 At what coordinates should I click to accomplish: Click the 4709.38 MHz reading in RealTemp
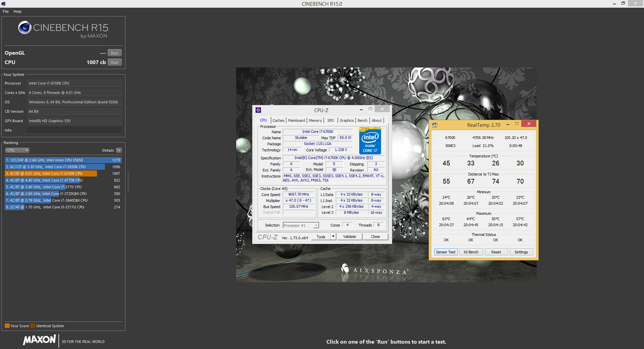483,138
